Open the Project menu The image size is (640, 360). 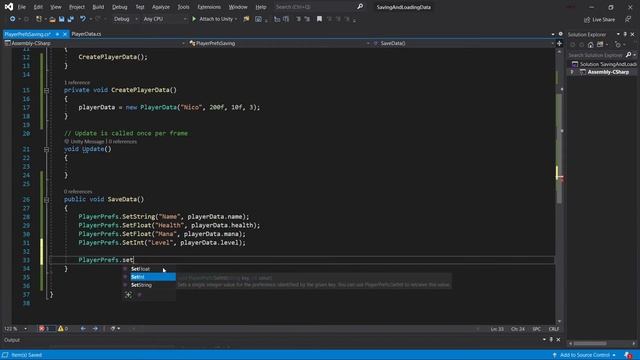click(x=77, y=7)
